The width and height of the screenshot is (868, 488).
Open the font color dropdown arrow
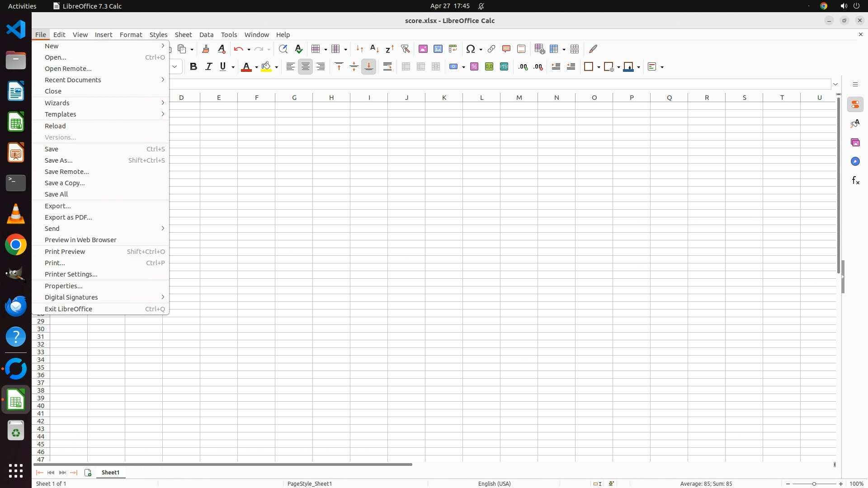pos(256,67)
